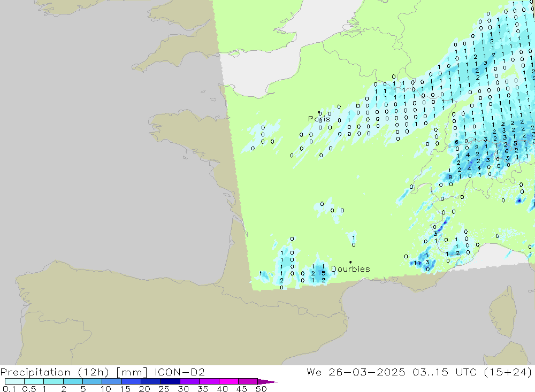Viewport: 535px width, 392px height.
Task: Click the legend label "45"
Action: [x=242, y=389]
